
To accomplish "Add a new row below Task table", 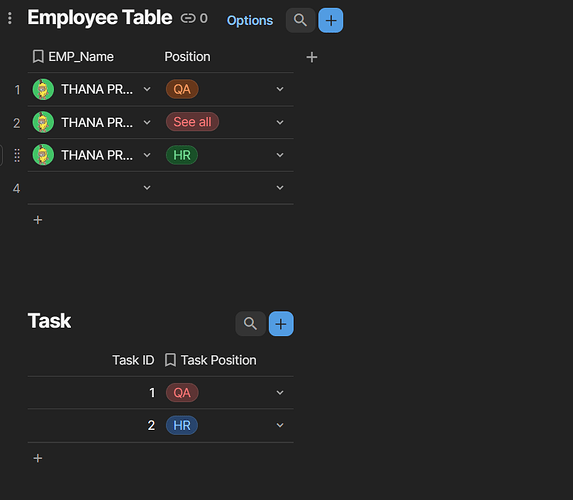I will pos(38,458).
